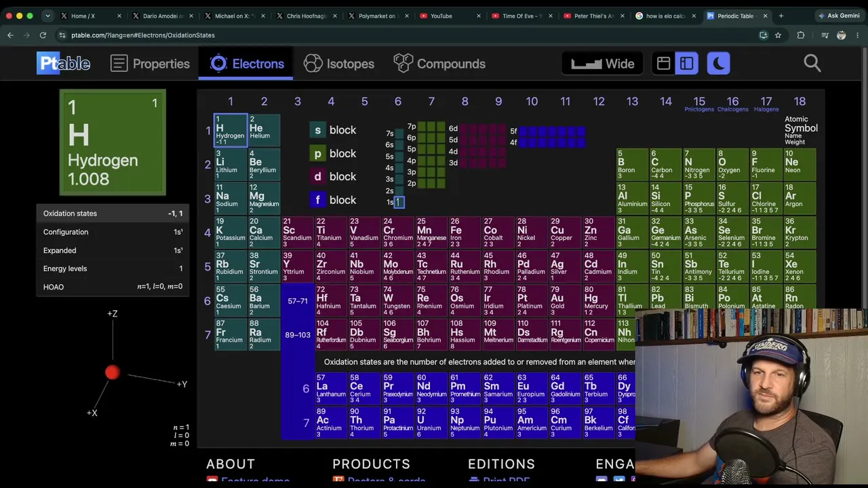Select the Hydrogen cell in the table
This screenshot has width=868, height=488.
pyautogui.click(x=231, y=130)
